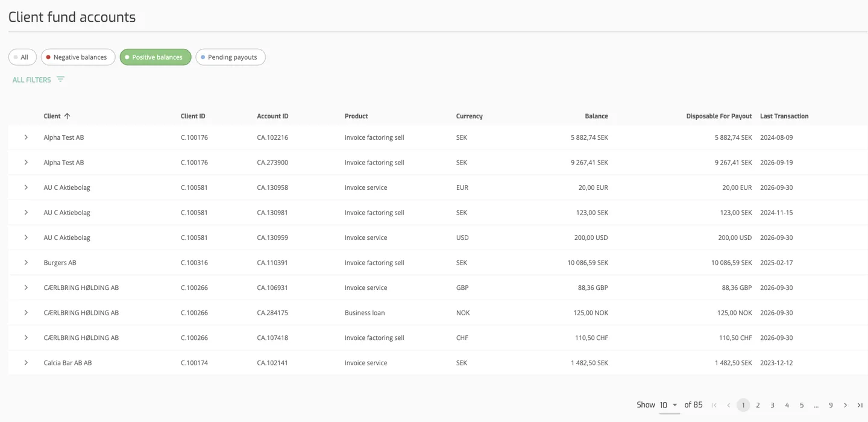Screen dimensions: 868x422
Task: Go to page 3
Action: coord(772,405)
